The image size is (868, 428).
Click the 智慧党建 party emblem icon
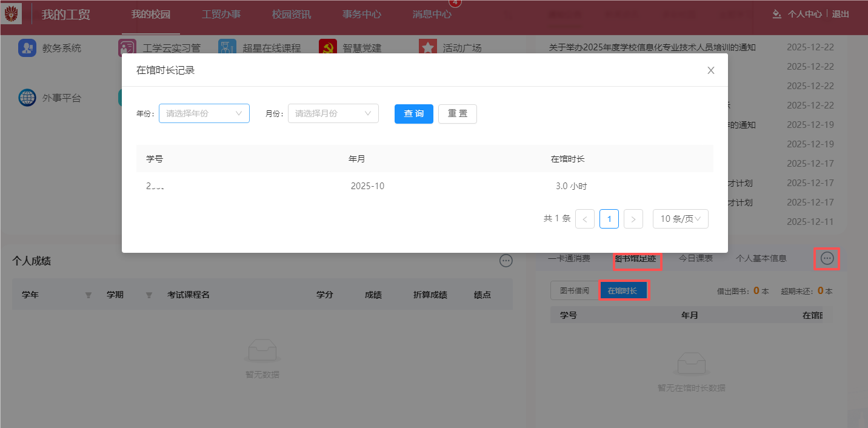pyautogui.click(x=328, y=48)
